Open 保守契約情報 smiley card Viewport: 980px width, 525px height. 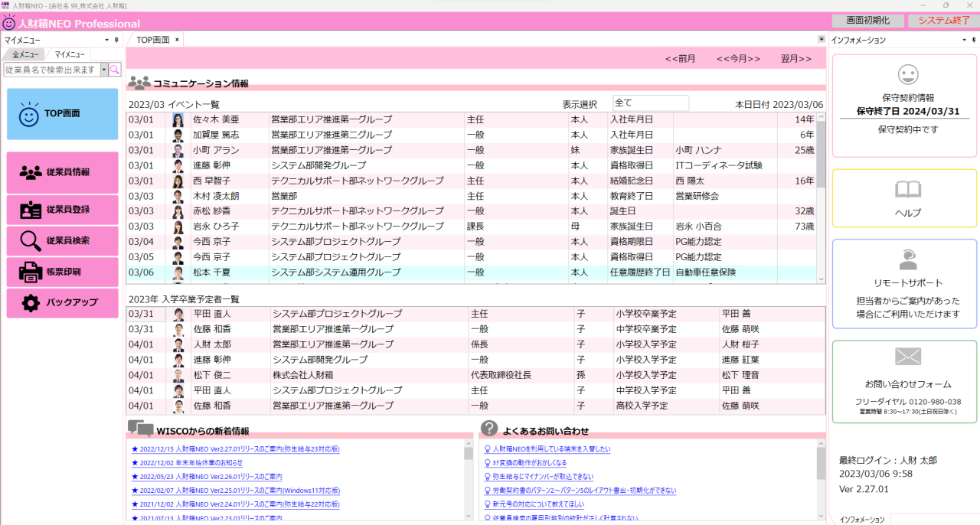tap(904, 106)
